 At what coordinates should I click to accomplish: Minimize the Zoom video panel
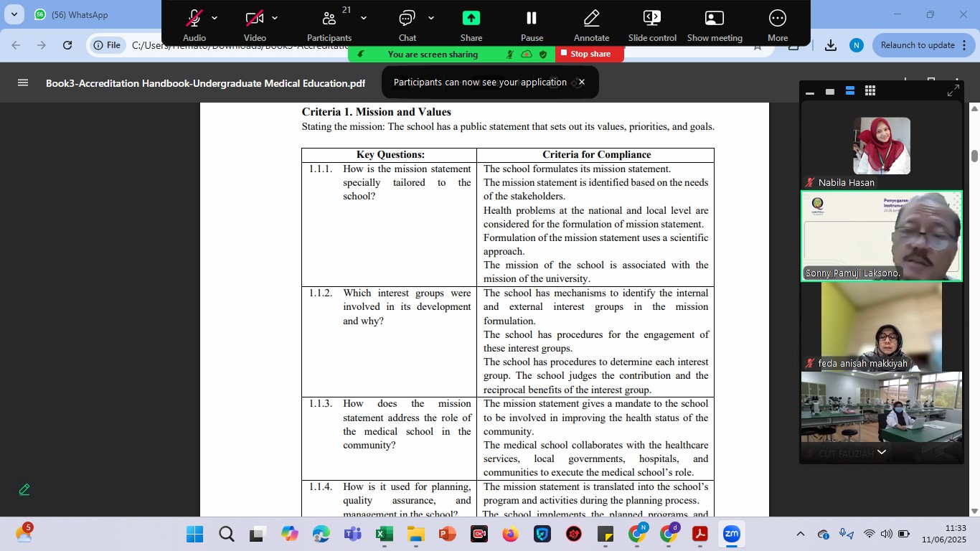(810, 91)
